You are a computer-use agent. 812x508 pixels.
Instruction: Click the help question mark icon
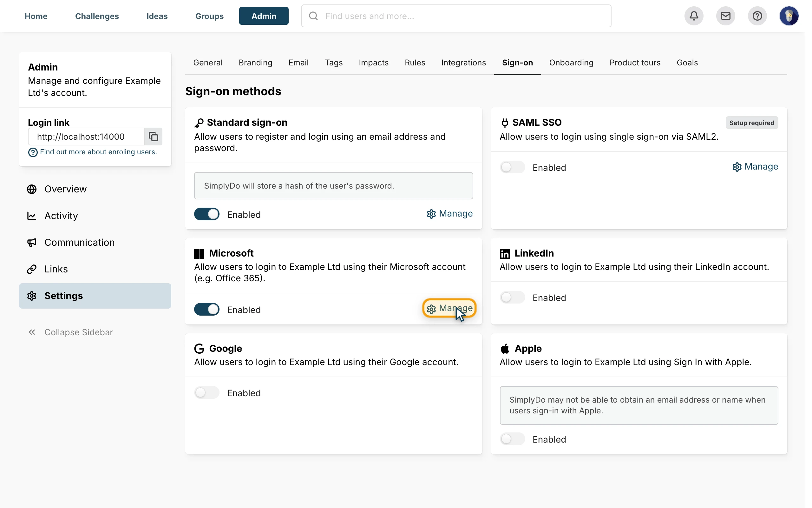(x=757, y=16)
